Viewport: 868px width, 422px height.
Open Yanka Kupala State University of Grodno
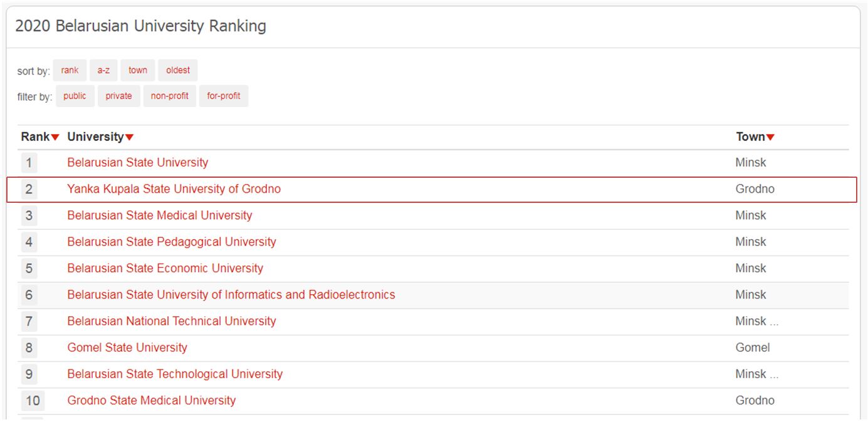(x=174, y=188)
